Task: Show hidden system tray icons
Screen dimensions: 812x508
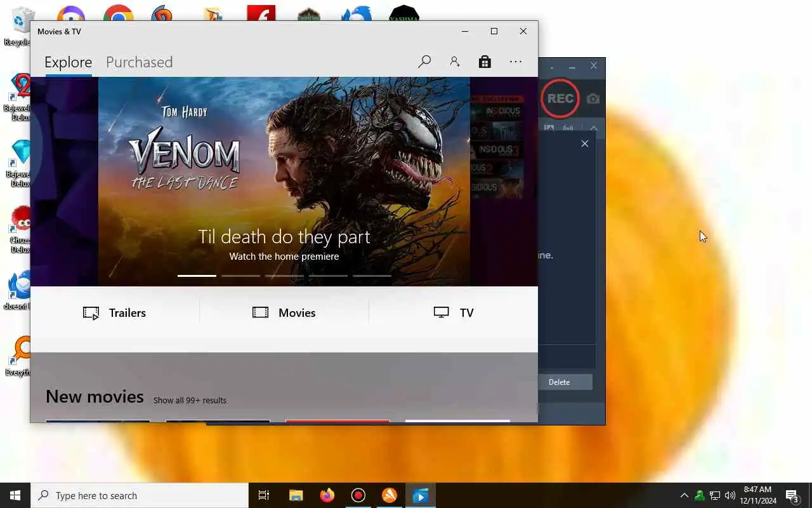Action: [x=684, y=495]
